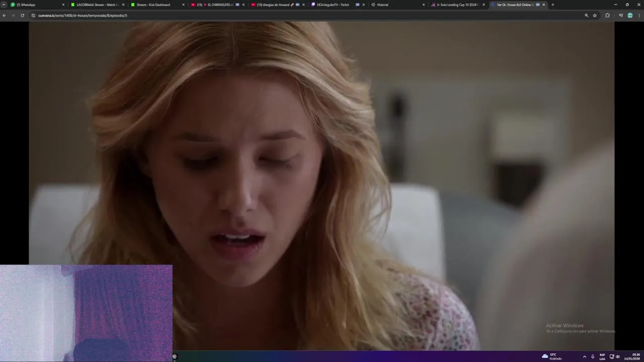
Task: Close the WhatsApp tab
Action: [x=63, y=5]
